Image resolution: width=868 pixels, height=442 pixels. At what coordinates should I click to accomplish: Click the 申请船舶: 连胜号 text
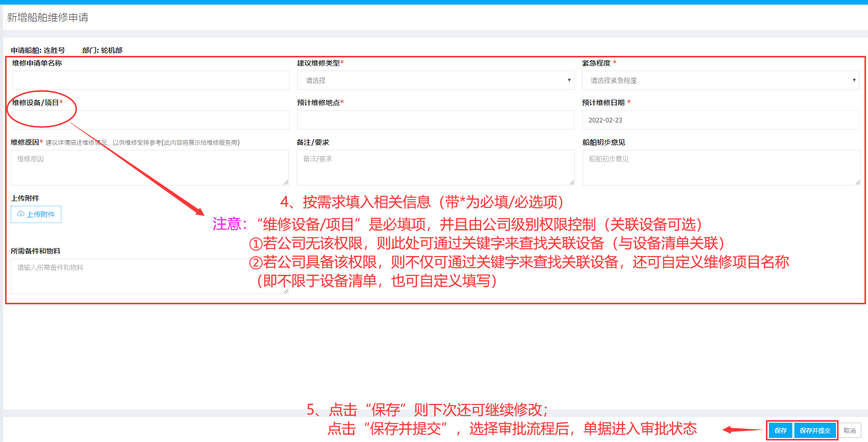(38, 50)
